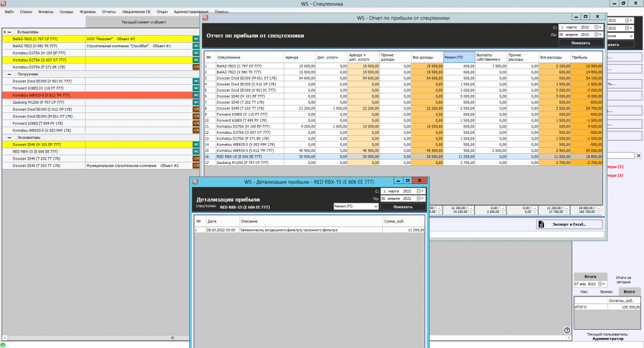The height and width of the screenshot is (348, 644).
Task: Click МС badge on BelAZ-7823 (C 797 CP 777) row
Action: coord(196,39)
